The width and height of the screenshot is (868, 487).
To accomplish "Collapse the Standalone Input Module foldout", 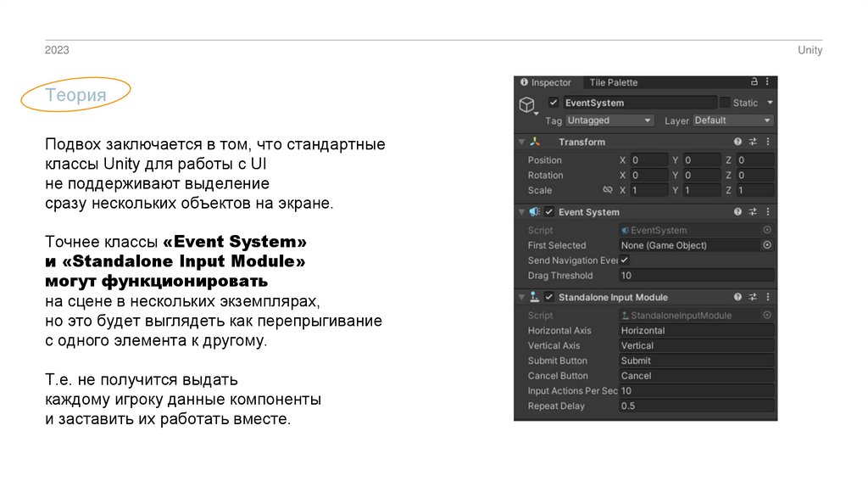I will pyautogui.click(x=521, y=297).
